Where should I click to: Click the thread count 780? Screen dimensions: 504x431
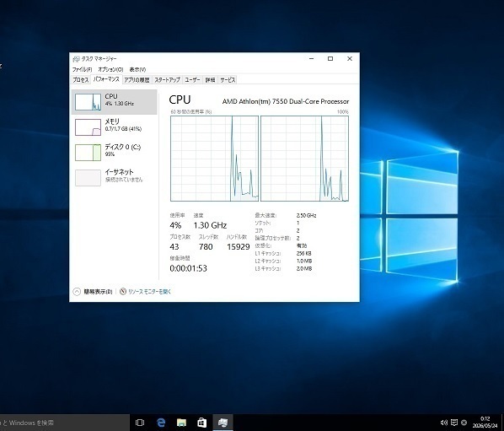pyautogui.click(x=206, y=246)
